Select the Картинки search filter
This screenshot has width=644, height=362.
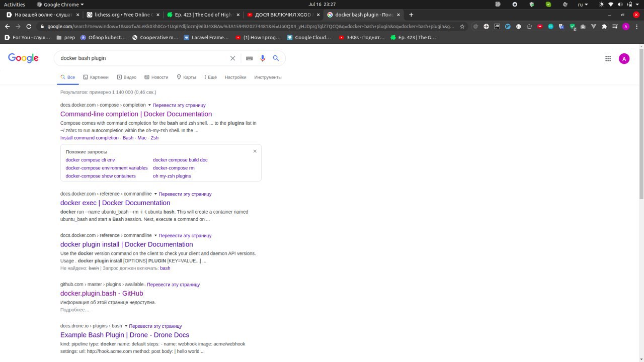pyautogui.click(x=96, y=77)
